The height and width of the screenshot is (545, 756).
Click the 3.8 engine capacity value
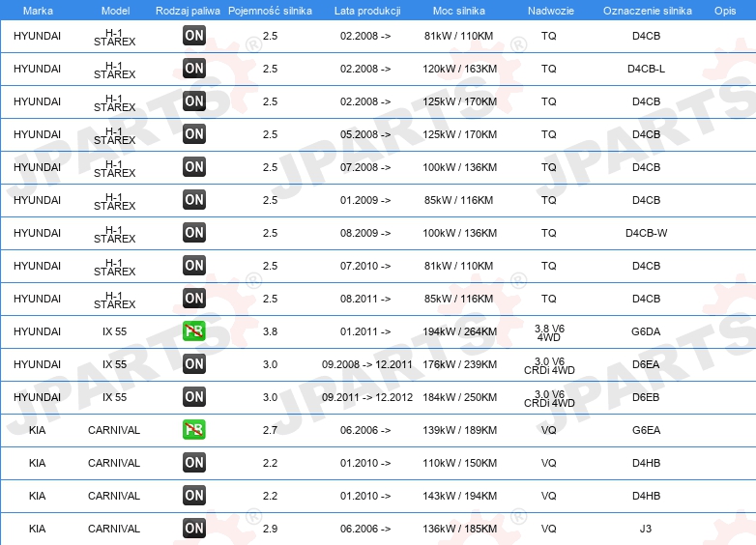coord(270,331)
